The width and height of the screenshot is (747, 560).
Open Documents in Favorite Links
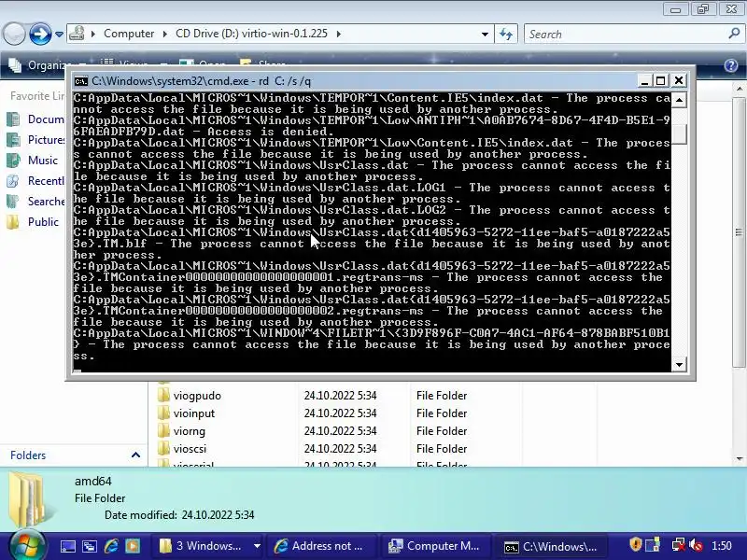pos(46,119)
